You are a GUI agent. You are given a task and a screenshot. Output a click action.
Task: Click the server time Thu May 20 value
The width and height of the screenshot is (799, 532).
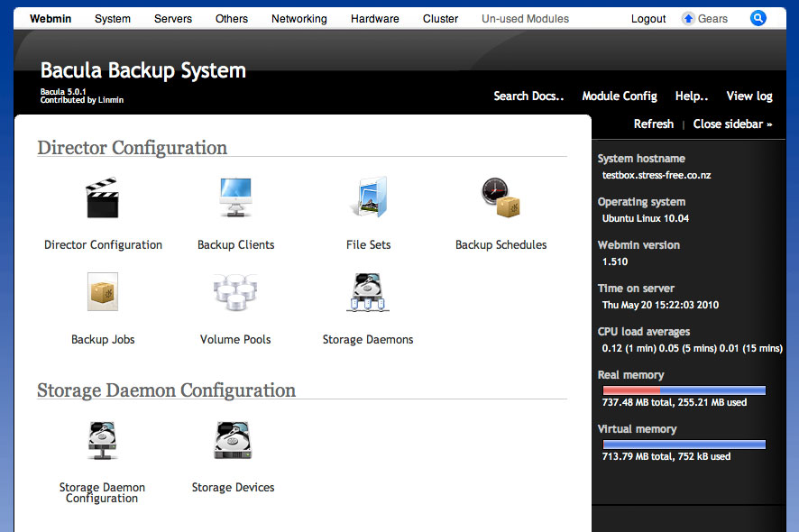coord(660,305)
